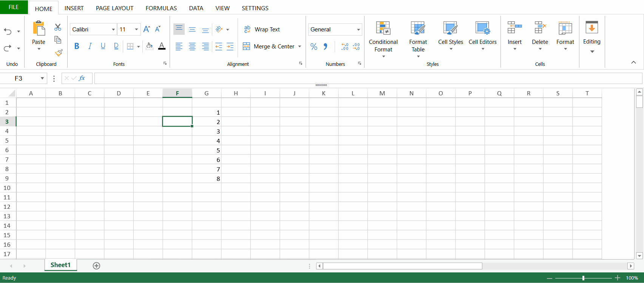
Task: Click the Wrap Text button
Action: (262, 29)
